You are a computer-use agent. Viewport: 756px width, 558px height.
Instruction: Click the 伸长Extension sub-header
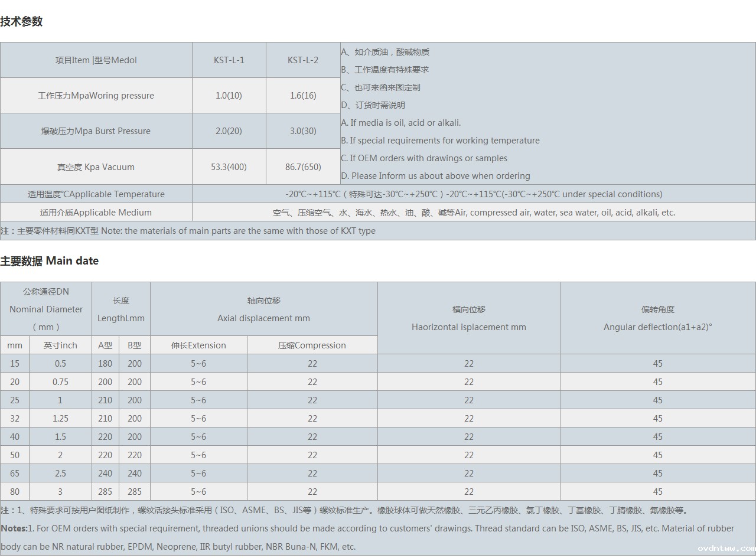[198, 345]
